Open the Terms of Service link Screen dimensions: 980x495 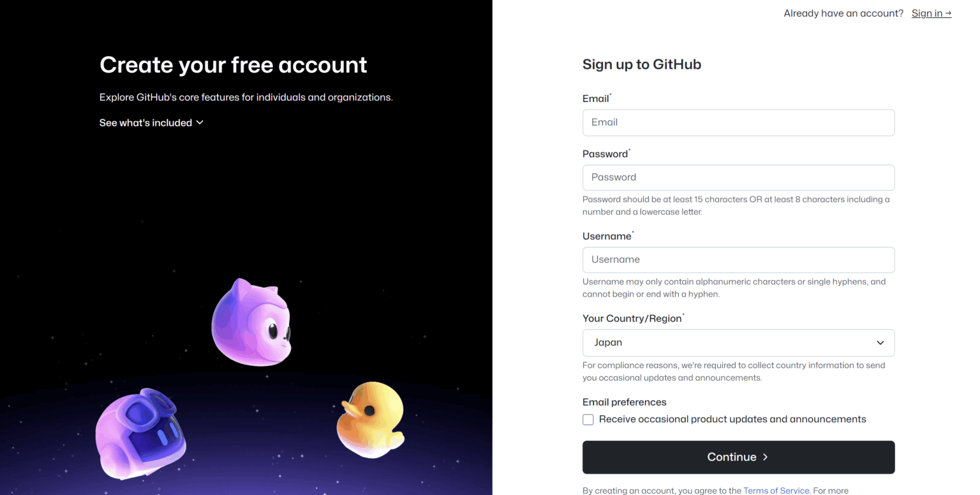(776, 491)
